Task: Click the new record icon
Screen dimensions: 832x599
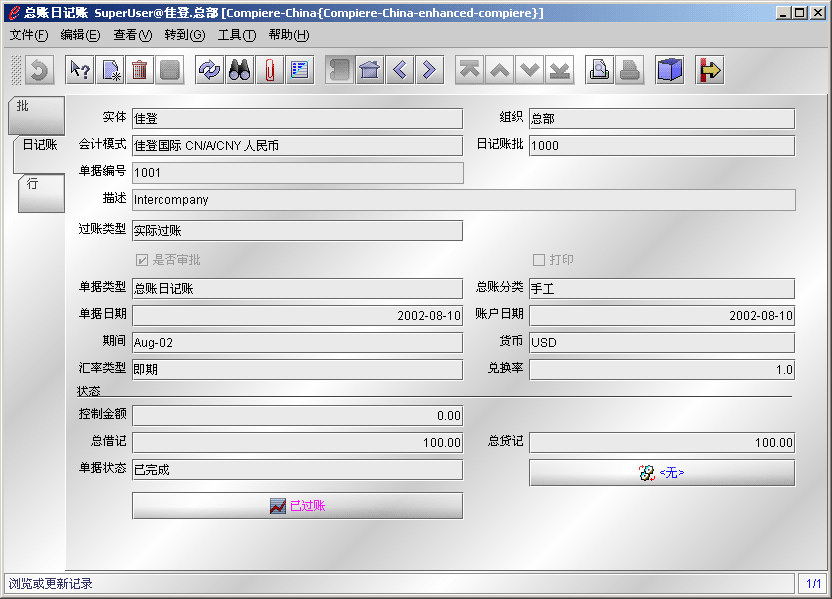Action: [110, 70]
